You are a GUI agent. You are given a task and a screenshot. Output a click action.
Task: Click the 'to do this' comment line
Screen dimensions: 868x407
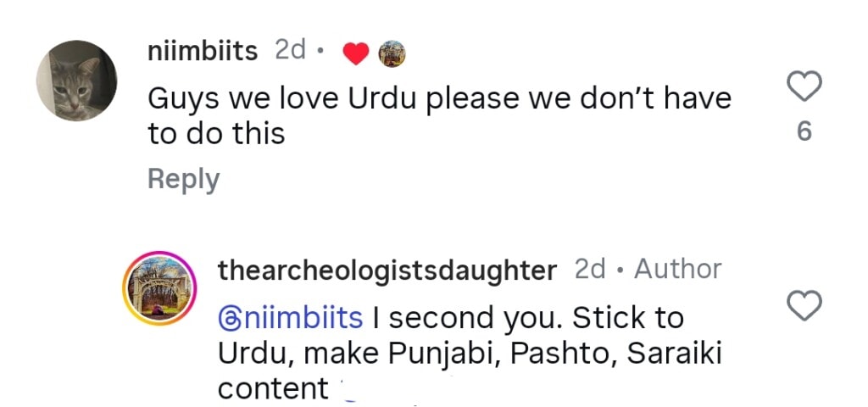(x=216, y=133)
